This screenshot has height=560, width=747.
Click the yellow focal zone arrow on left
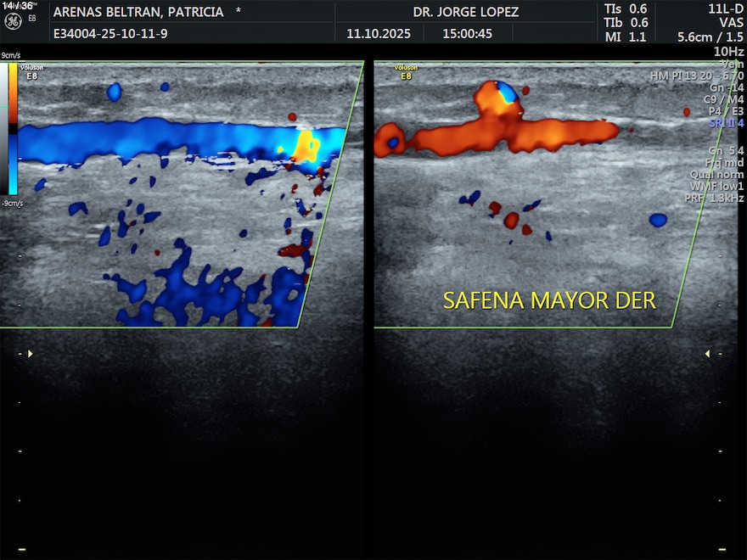(x=30, y=353)
